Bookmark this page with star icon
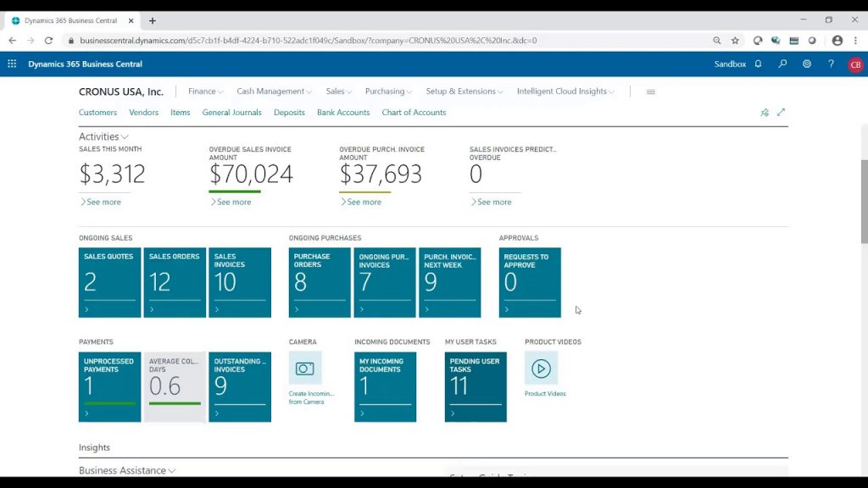Image resolution: width=868 pixels, height=488 pixels. tap(735, 41)
